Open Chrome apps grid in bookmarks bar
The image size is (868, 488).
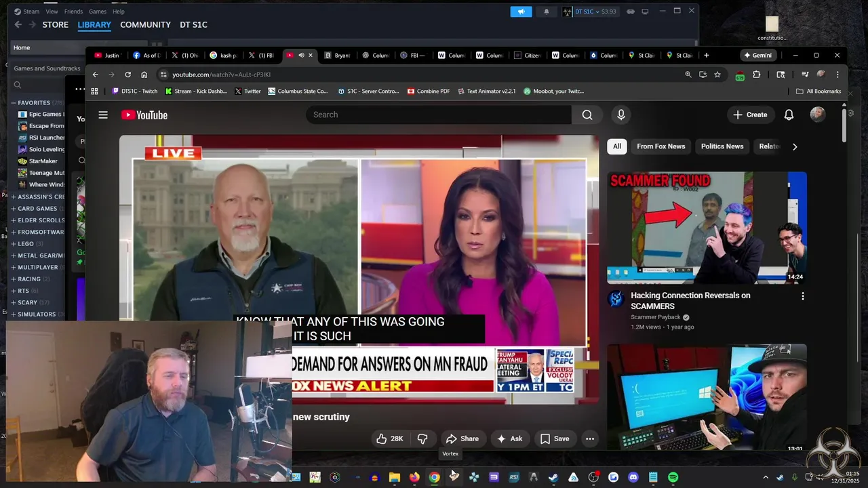pyautogui.click(x=94, y=91)
